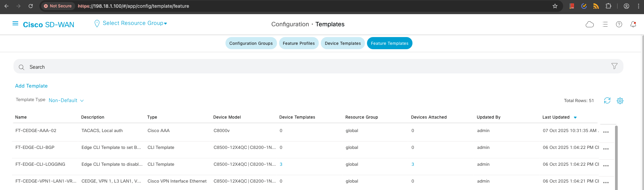
Task: Toggle sort arrow on Last Updated column
Action: point(575,118)
